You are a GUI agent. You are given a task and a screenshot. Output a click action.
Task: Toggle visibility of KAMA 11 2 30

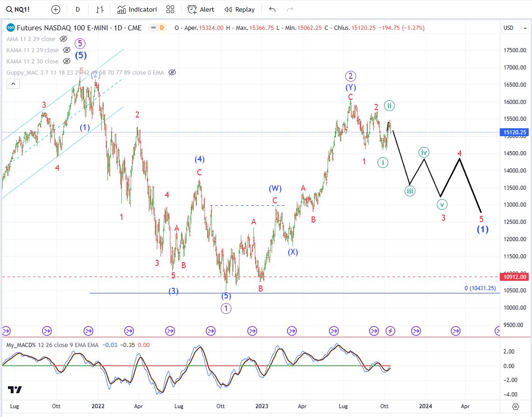tap(67, 62)
